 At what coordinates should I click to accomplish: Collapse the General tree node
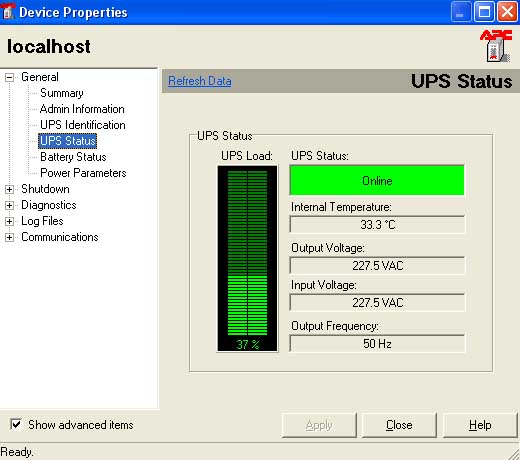[x=9, y=77]
